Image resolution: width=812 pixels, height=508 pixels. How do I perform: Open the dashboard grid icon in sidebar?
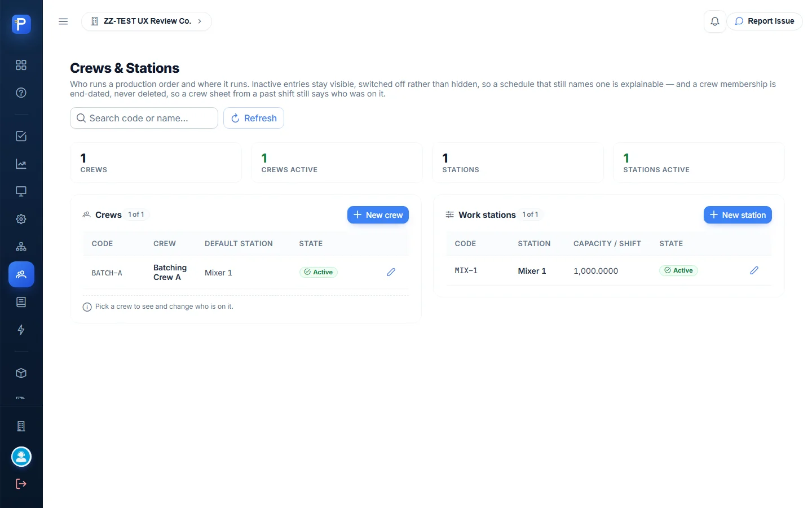21,65
